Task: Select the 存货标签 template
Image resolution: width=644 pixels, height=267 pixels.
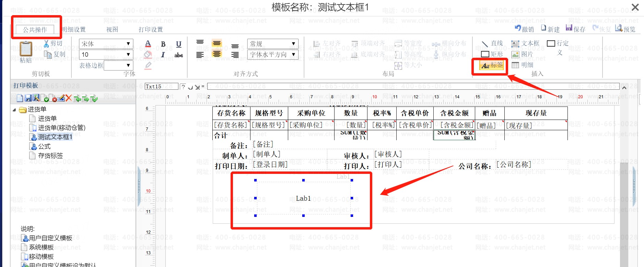Action: [50, 156]
